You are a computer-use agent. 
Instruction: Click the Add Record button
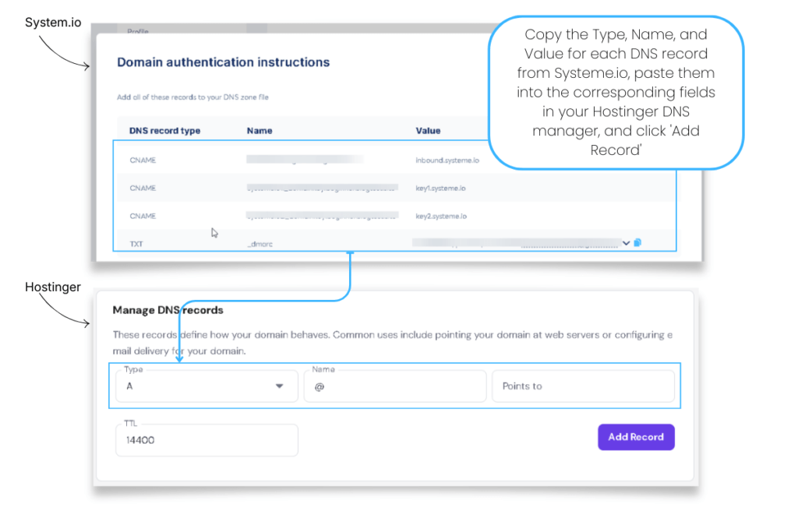coord(636,437)
